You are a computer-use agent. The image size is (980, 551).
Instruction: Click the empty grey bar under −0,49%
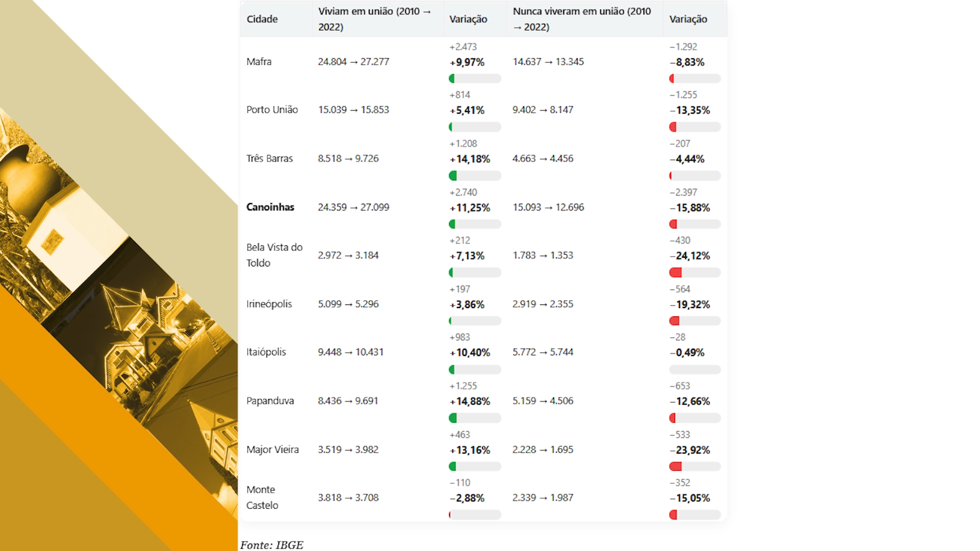694,370
